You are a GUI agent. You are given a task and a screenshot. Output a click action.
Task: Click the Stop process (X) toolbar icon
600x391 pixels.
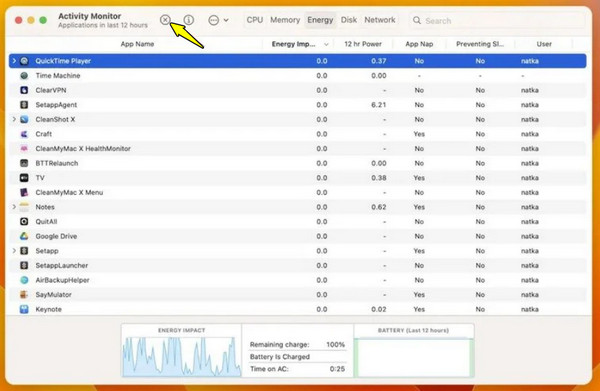(165, 20)
